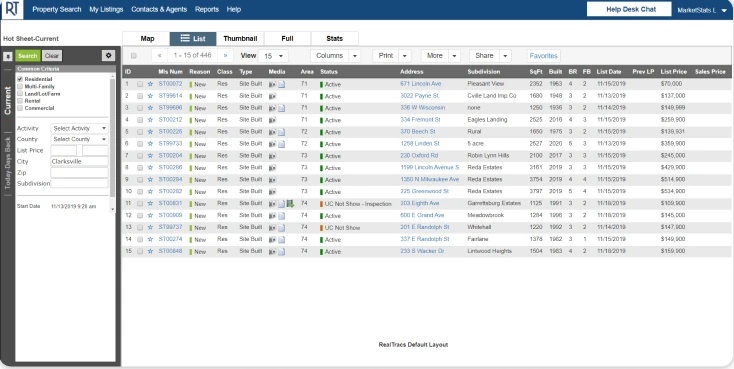Expand the Print dropdown arrow
Image resolution: width=734 pixels, height=369 pixels.
coord(404,56)
